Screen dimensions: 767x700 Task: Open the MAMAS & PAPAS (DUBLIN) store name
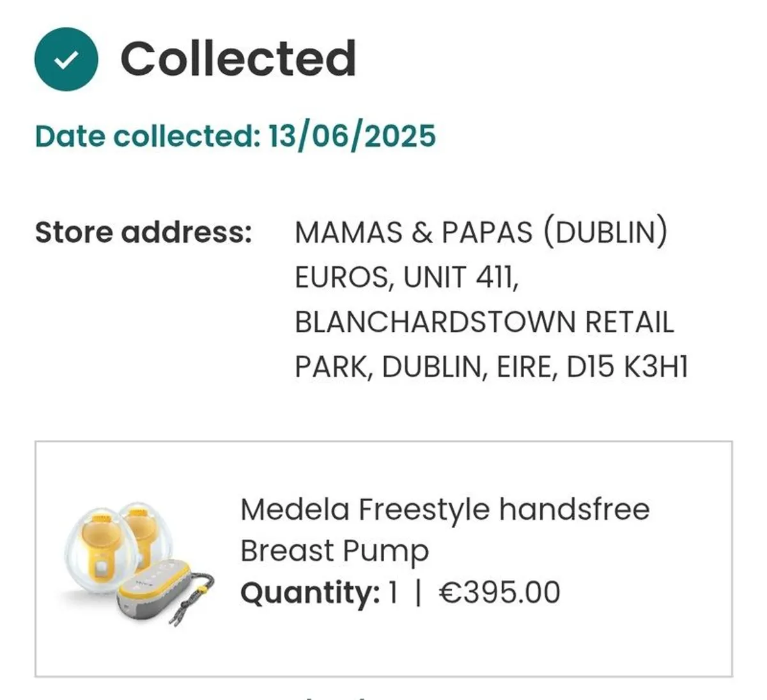pos(481,233)
